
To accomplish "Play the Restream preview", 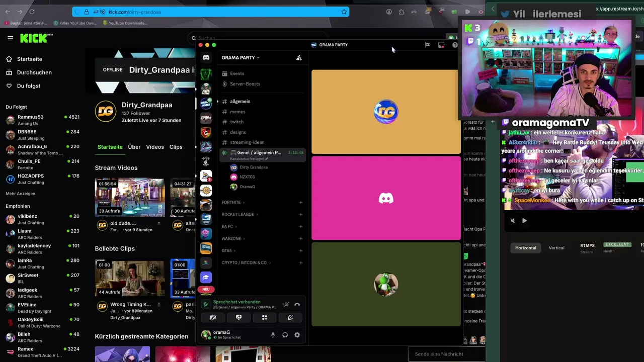I will tap(524, 220).
